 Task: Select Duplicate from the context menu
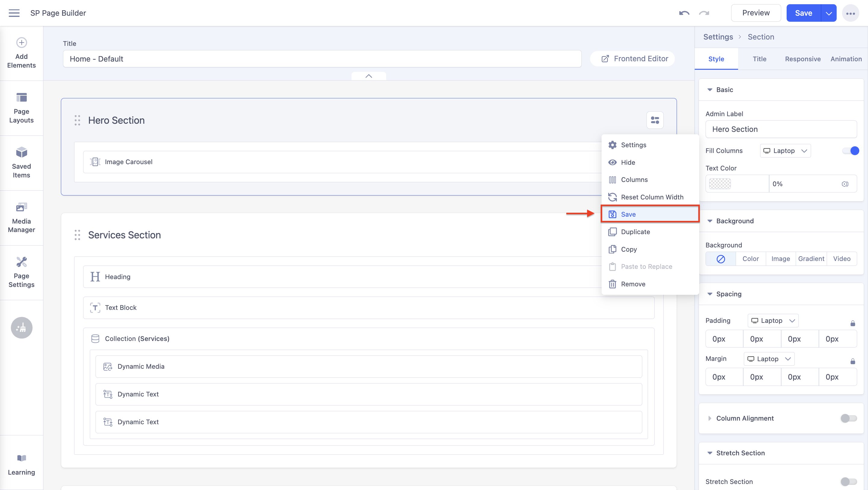(635, 232)
